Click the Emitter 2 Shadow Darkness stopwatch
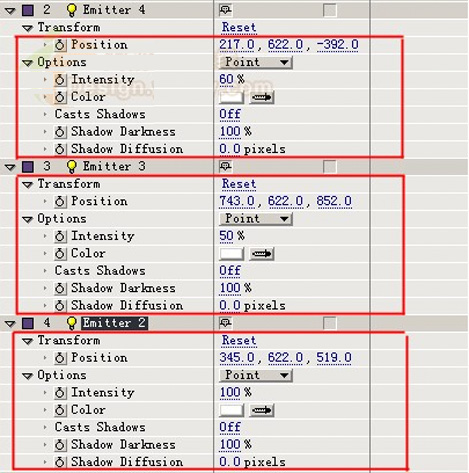 tap(60, 444)
